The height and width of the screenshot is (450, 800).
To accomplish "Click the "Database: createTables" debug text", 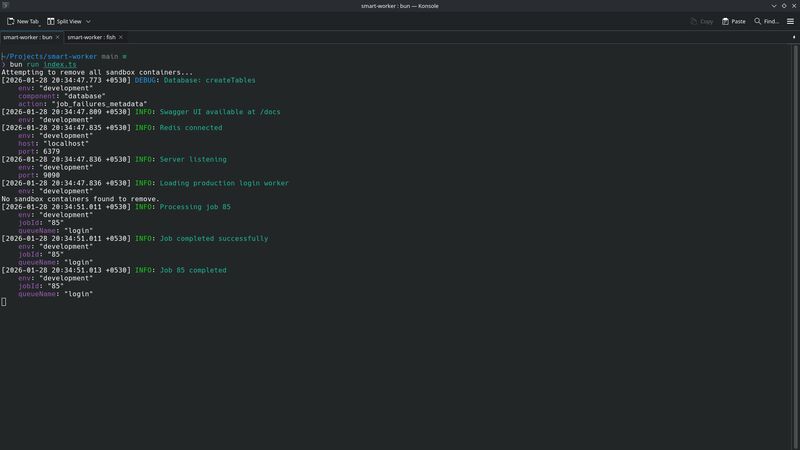I will click(x=210, y=80).
